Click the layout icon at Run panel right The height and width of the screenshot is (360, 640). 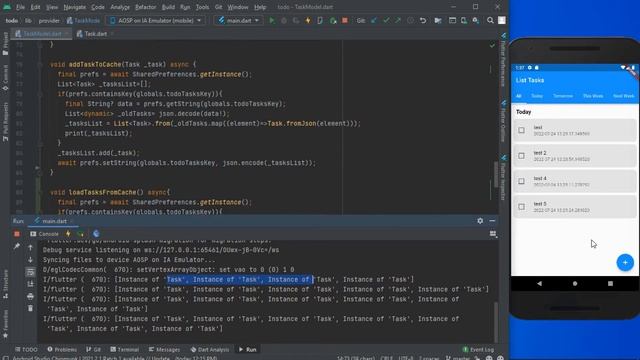pyautogui.click(x=493, y=234)
